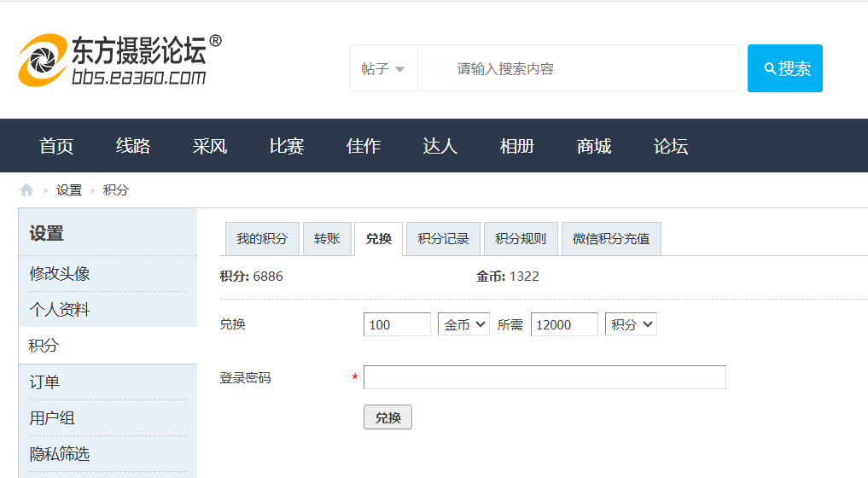Click 设置 in the breadcrumb
The image size is (868, 478).
point(69,190)
